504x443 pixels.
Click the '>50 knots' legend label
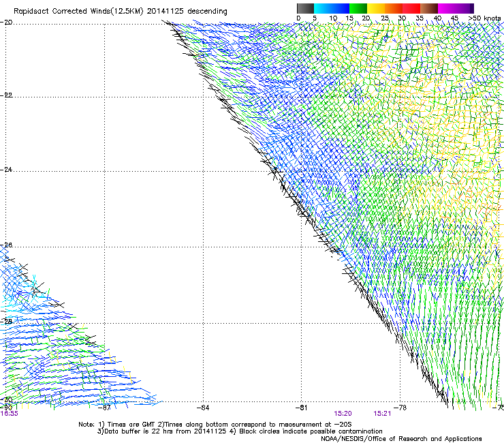point(484,18)
